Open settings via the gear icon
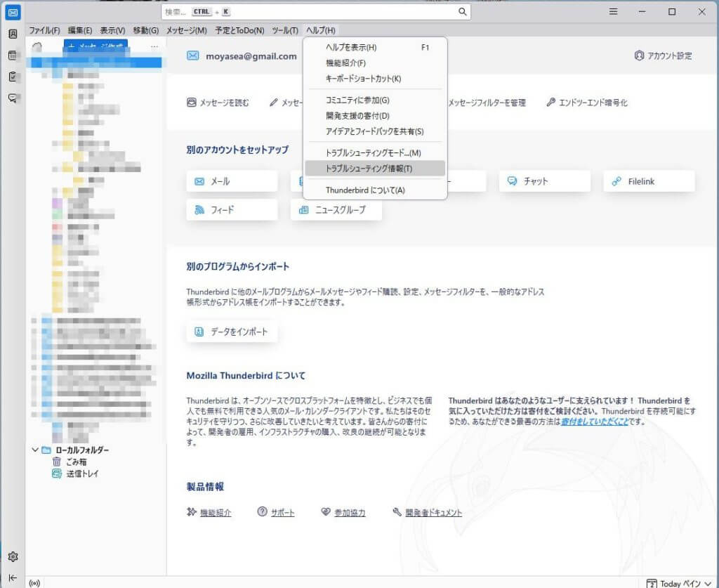The height and width of the screenshot is (588, 719). point(13,556)
